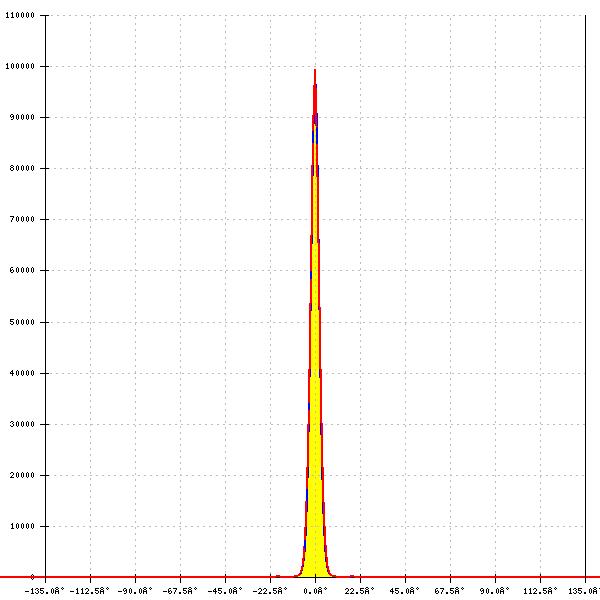Image resolution: width=600 pixels, height=600 pixels.
Task: Click the 67.5 x-axis label
Action: [x=450, y=591]
